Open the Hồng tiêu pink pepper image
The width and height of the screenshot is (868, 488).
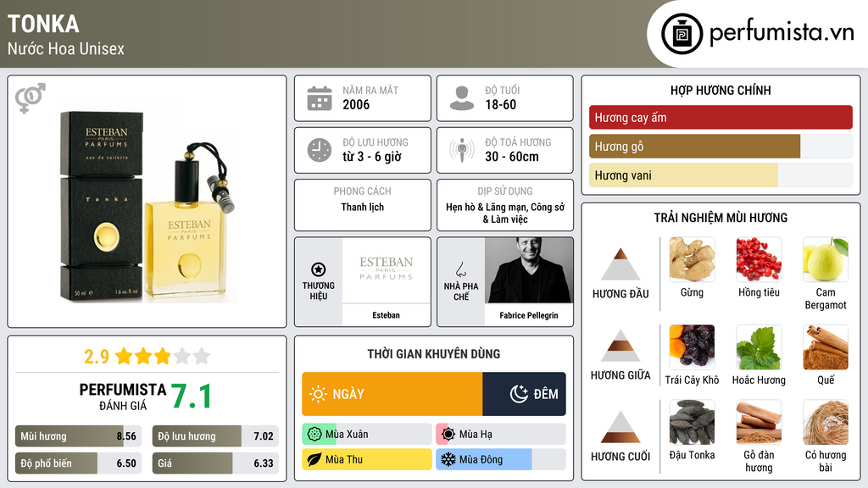coord(759,259)
